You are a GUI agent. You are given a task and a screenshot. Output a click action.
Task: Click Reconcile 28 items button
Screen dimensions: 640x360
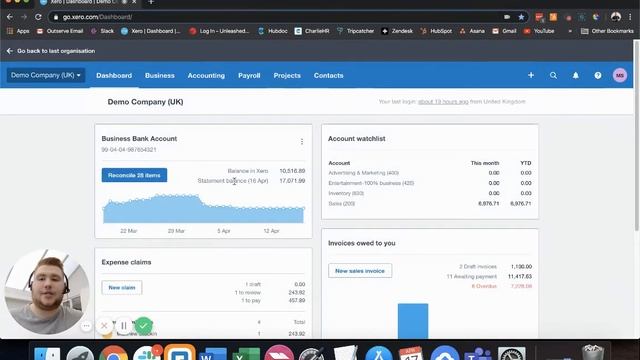click(134, 175)
